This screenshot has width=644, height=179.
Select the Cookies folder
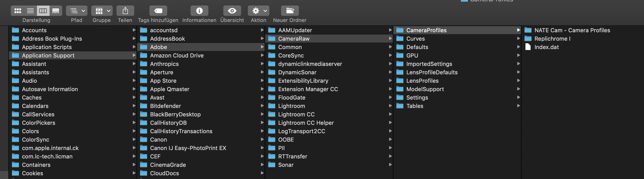tap(73, 173)
